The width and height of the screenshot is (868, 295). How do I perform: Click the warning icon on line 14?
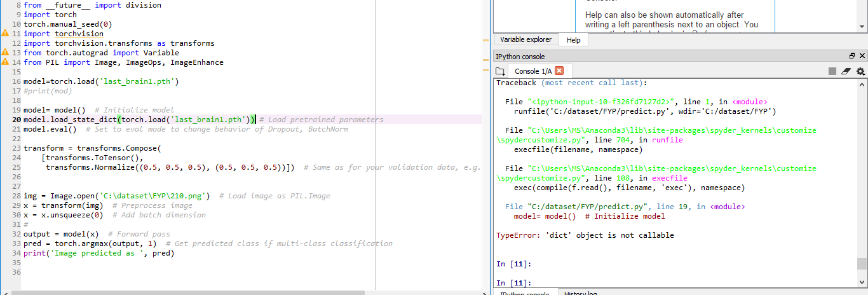pyautogui.click(x=5, y=62)
